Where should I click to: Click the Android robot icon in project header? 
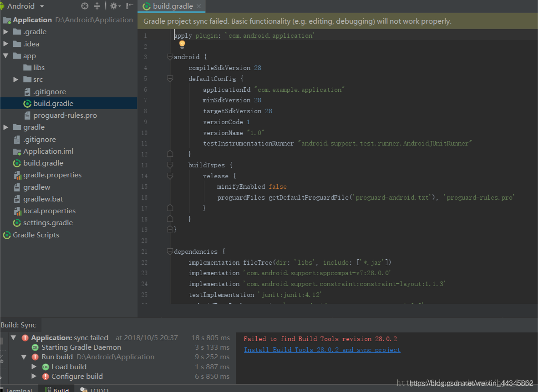[2, 6]
